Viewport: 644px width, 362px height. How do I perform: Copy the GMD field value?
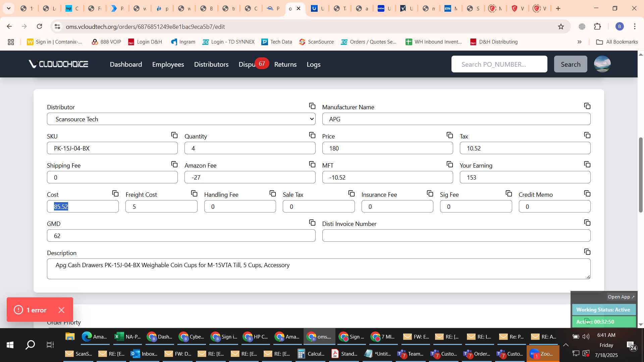coord(312,223)
